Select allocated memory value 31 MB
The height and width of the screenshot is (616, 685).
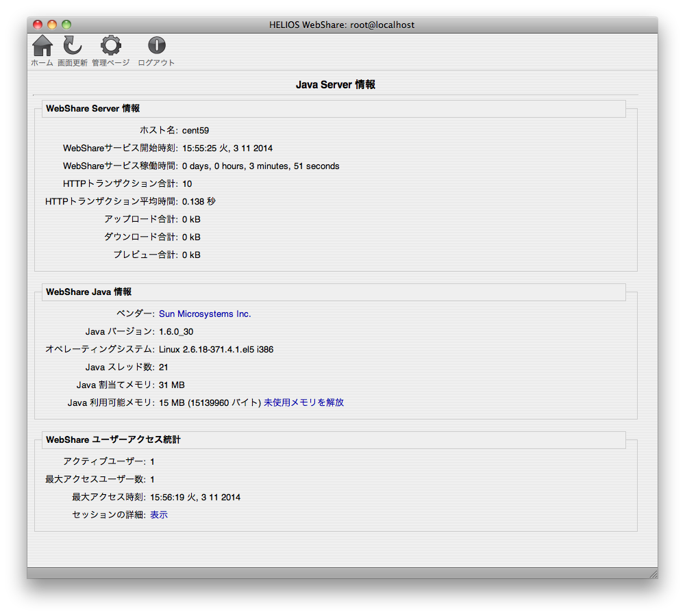click(172, 385)
